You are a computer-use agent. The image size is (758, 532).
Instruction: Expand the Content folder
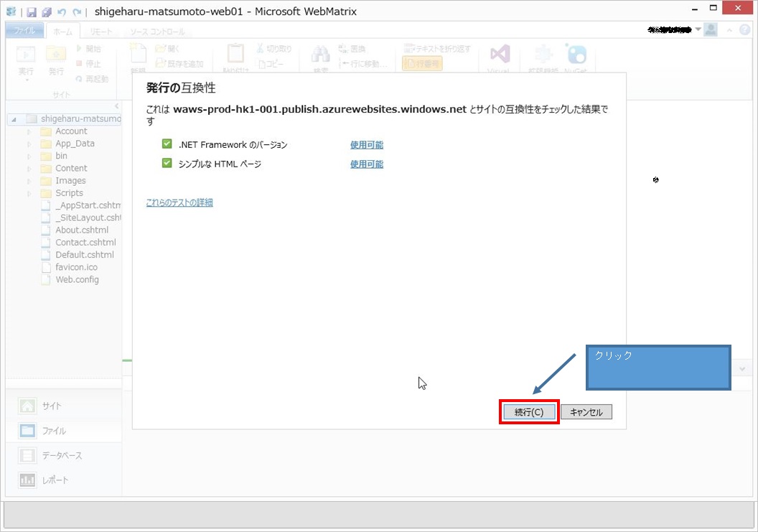29,169
